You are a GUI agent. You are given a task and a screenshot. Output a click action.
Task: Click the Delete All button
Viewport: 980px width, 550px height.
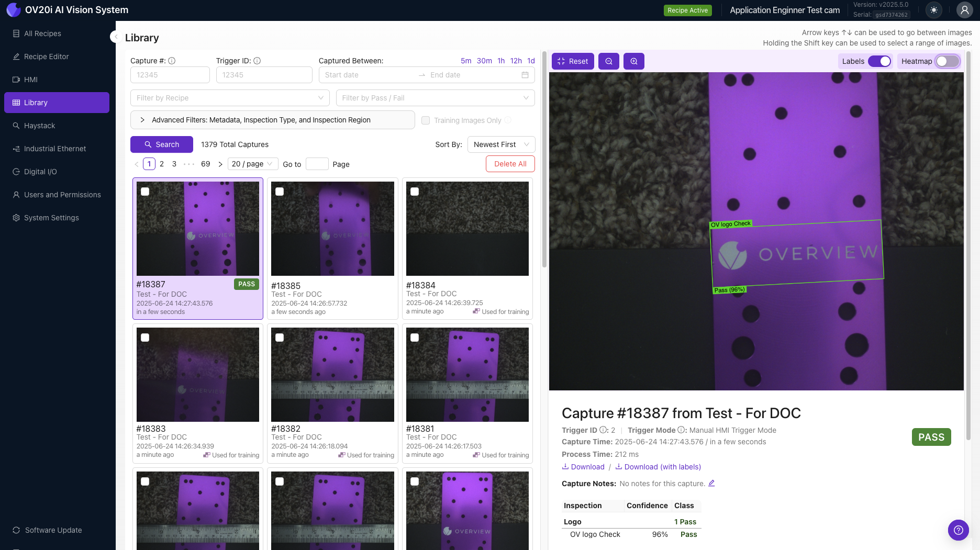point(510,164)
